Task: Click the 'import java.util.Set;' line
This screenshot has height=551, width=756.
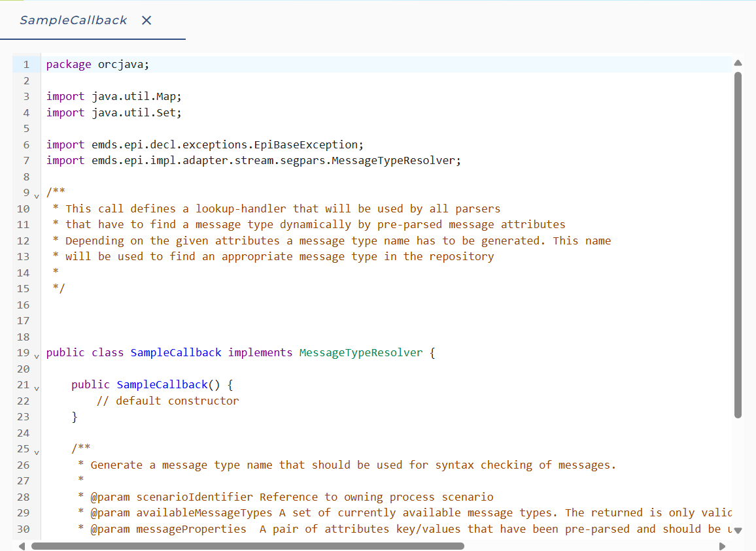Action: [114, 113]
